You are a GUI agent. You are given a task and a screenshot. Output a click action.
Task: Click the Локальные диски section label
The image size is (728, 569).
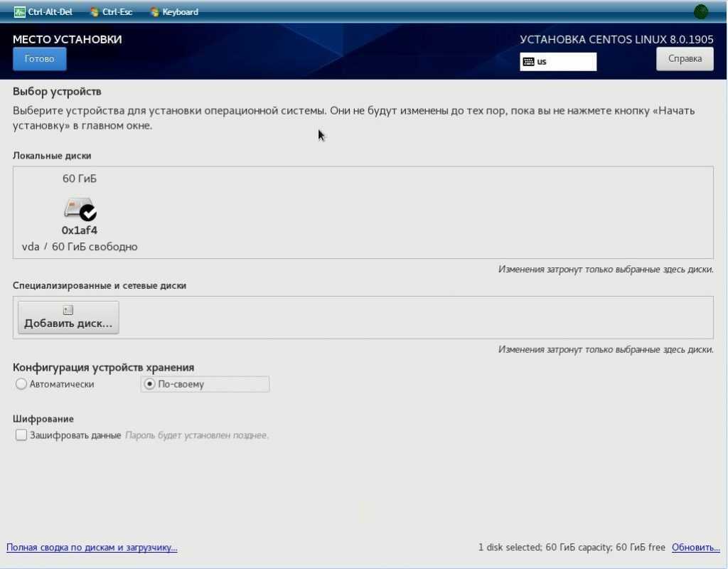pyautogui.click(x=52, y=156)
